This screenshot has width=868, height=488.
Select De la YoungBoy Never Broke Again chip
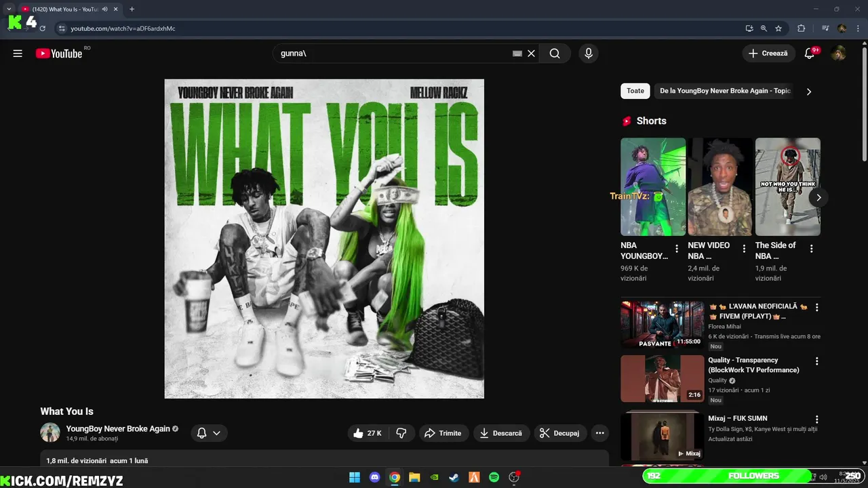(725, 91)
